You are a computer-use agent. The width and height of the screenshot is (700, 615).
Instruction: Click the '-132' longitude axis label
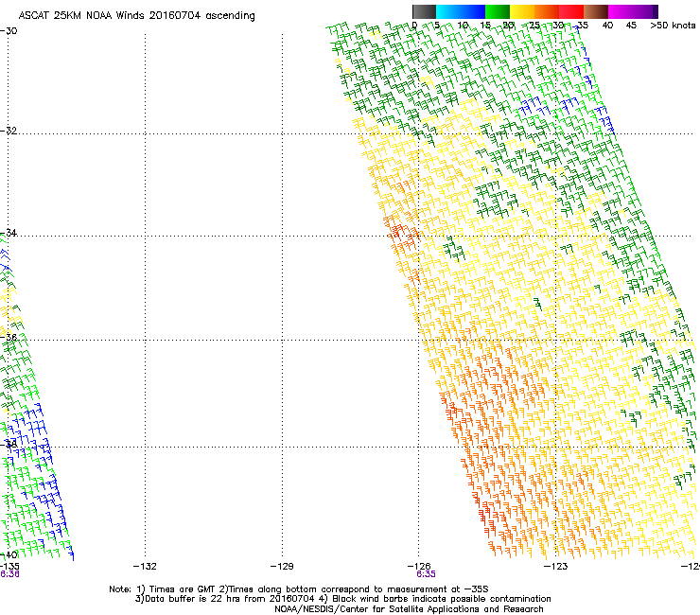click(x=145, y=567)
